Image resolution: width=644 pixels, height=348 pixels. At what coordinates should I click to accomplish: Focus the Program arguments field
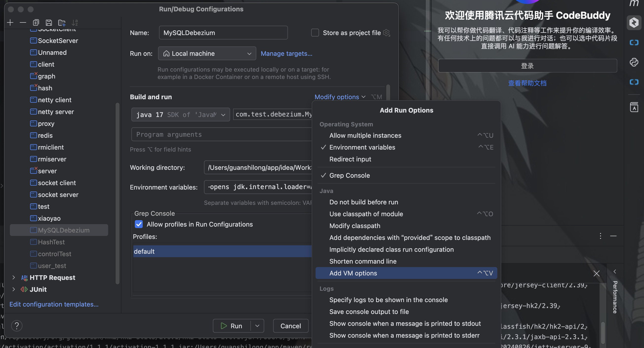[x=221, y=135]
